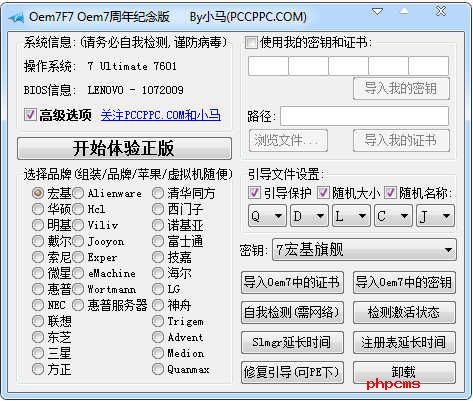Run 自我检测(需网络) button

click(292, 312)
